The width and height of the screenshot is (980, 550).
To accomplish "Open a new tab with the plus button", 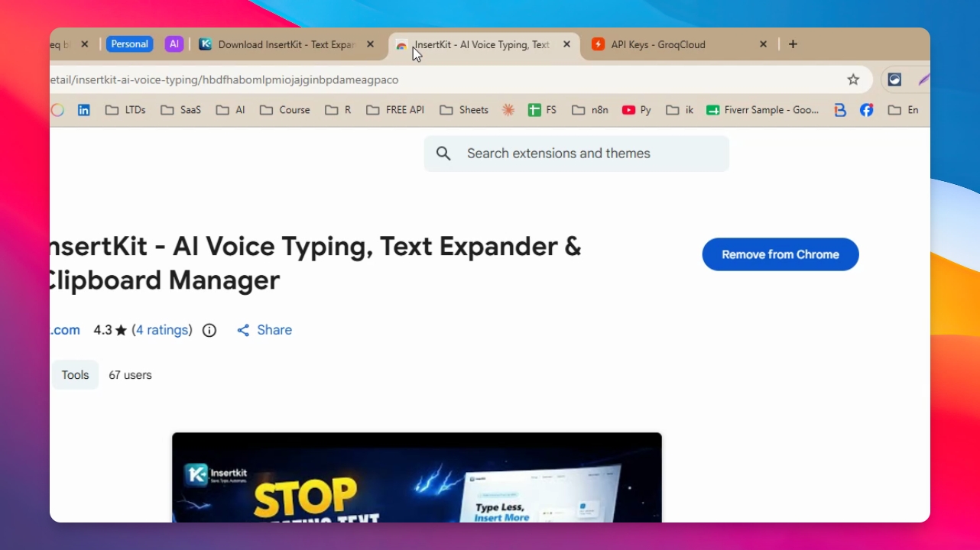I will coord(793,44).
